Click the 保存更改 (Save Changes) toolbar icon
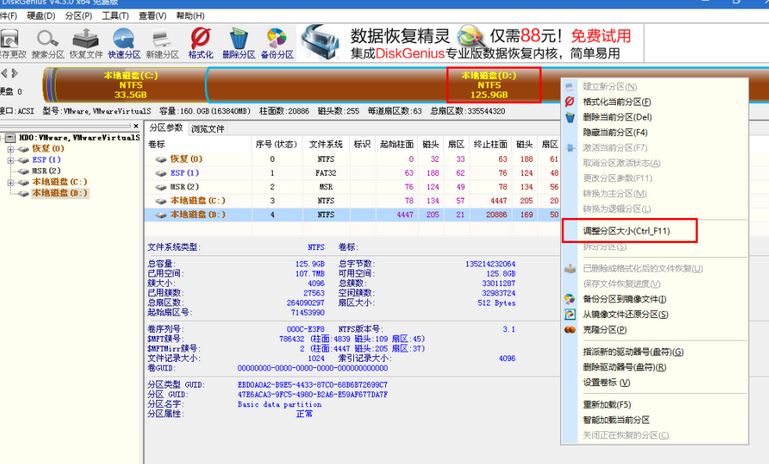The height and width of the screenshot is (464, 769). pyautogui.click(x=10, y=41)
